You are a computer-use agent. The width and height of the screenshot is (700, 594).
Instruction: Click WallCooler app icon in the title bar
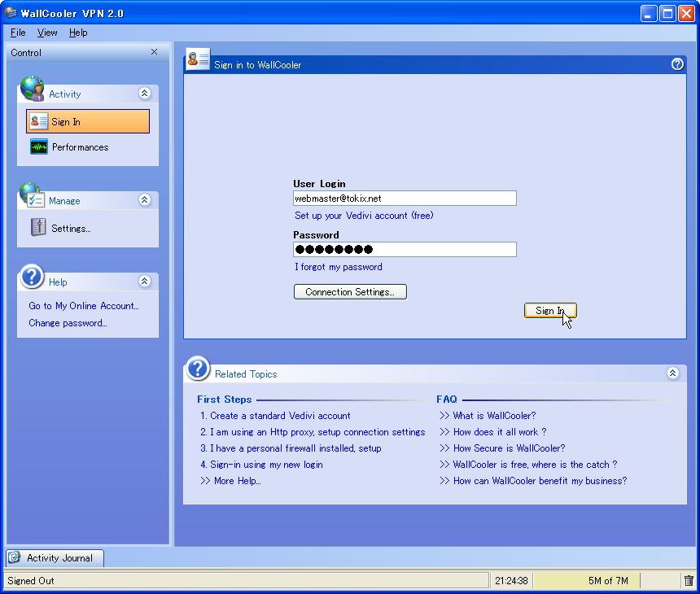point(11,13)
